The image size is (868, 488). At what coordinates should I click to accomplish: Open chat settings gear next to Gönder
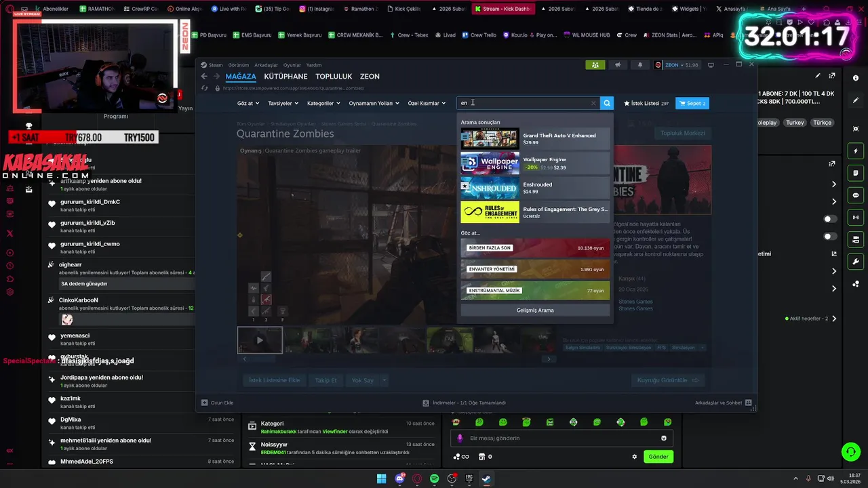pos(635,457)
